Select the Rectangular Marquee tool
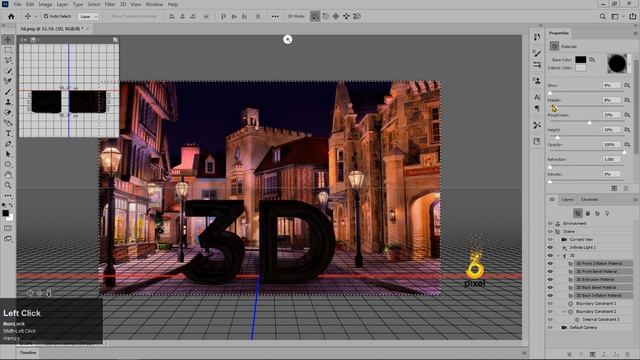Screen dimensions: 640x360 click(x=8, y=50)
